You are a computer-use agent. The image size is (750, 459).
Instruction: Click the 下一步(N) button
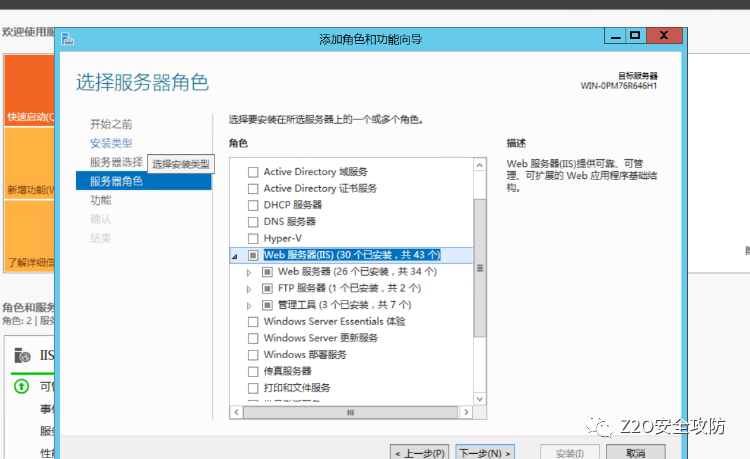pos(485,452)
